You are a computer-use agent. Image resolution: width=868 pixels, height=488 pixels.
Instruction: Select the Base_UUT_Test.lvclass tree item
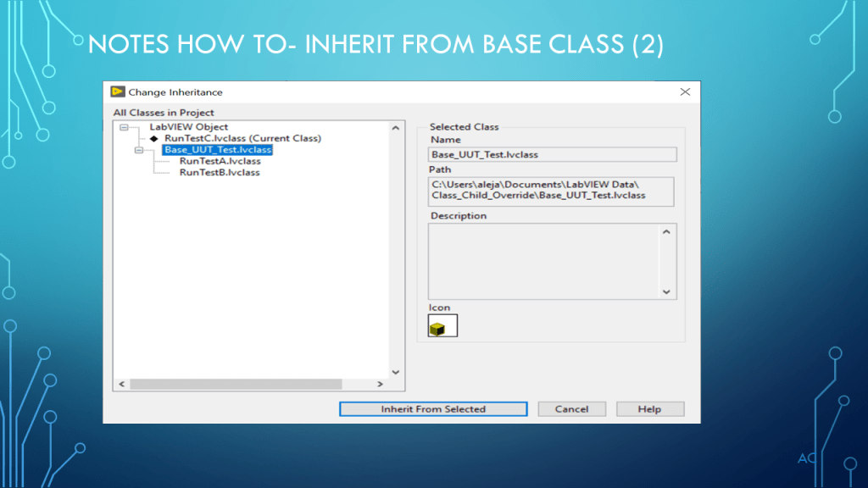(x=218, y=150)
